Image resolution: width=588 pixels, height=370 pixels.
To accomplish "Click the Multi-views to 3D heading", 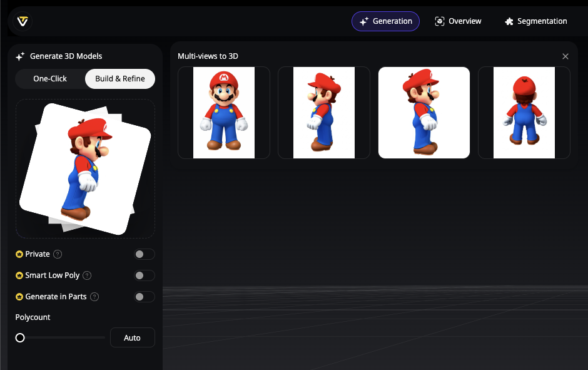I will (x=208, y=56).
